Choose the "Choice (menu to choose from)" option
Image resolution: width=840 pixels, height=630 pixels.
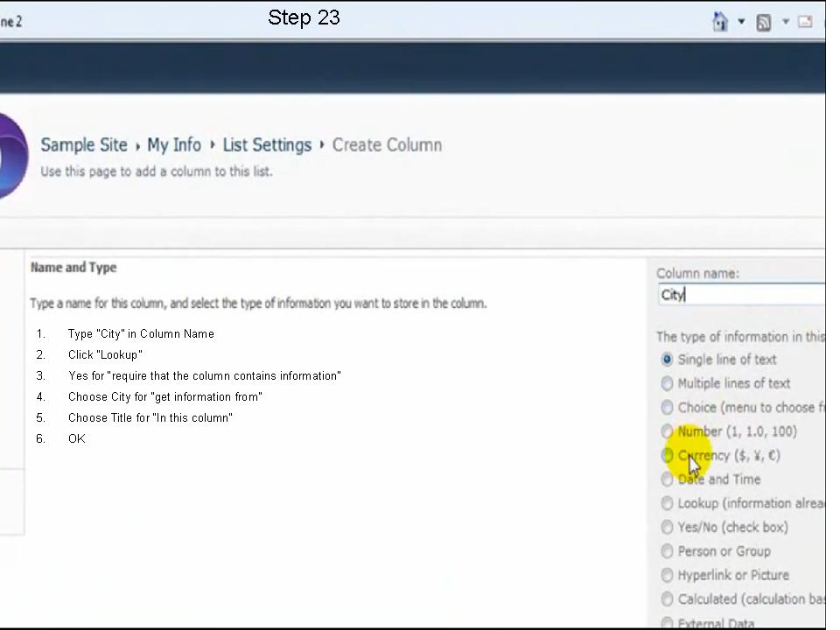click(x=668, y=407)
